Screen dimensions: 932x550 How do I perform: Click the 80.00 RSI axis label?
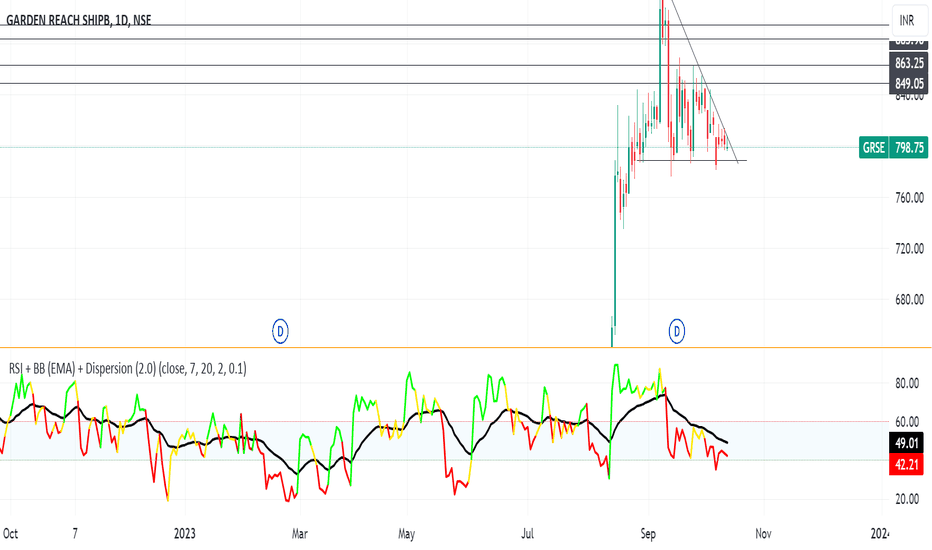pyautogui.click(x=907, y=384)
